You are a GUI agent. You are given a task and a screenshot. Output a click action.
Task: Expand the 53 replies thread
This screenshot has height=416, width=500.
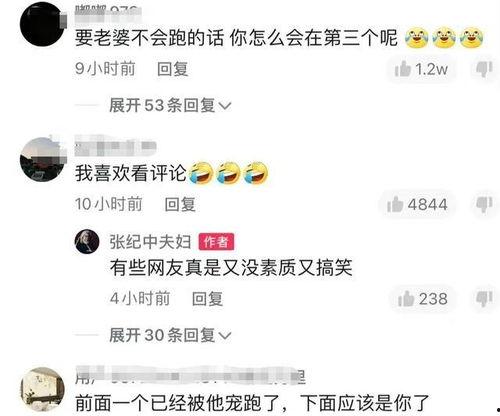(170, 105)
